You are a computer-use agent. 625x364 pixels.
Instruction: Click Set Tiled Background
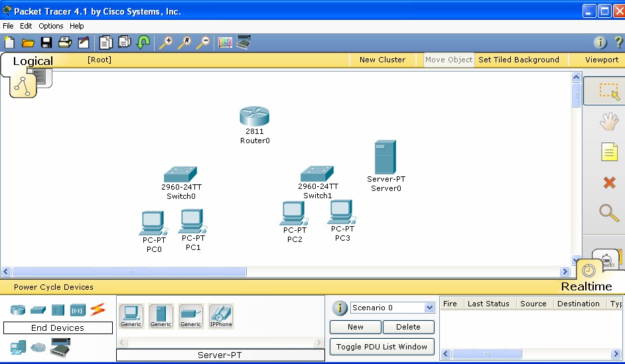(519, 60)
